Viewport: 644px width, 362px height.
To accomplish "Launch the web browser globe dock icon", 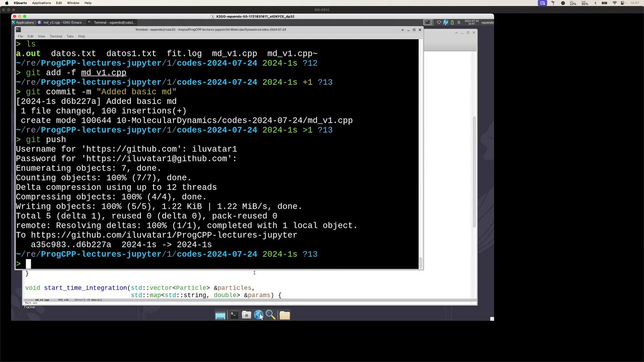I will [x=259, y=315].
